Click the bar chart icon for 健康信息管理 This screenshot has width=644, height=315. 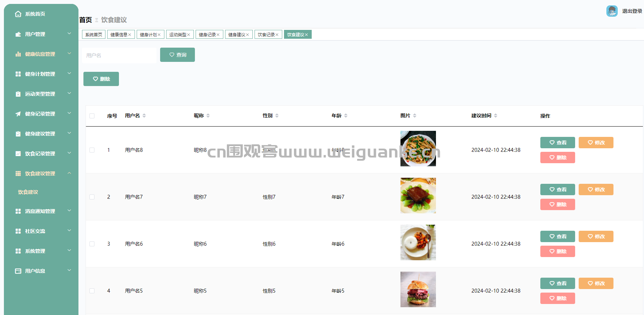point(18,54)
